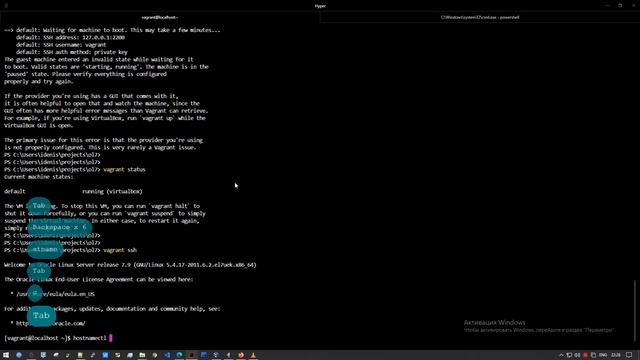Click the 'vagrant status' command line
Viewport: 640px width, 360px height.
[x=75, y=169]
